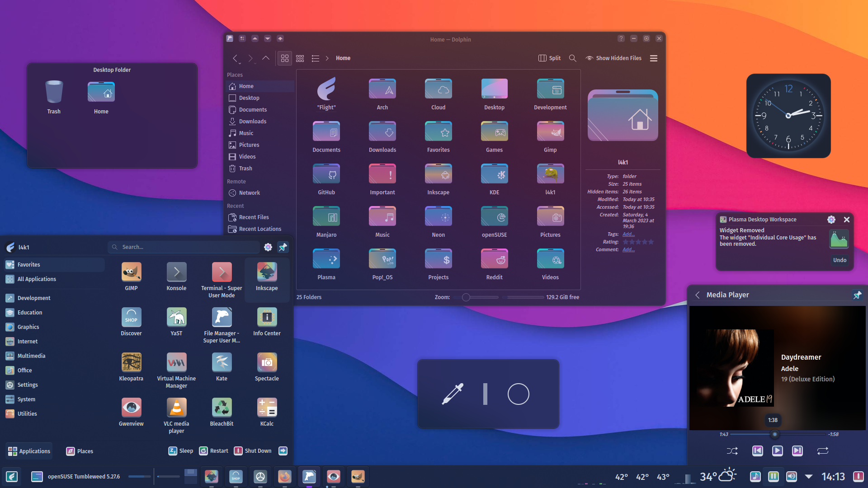This screenshot has width=868, height=488.
Task: Click Add... link next to Tags
Action: click(628, 234)
